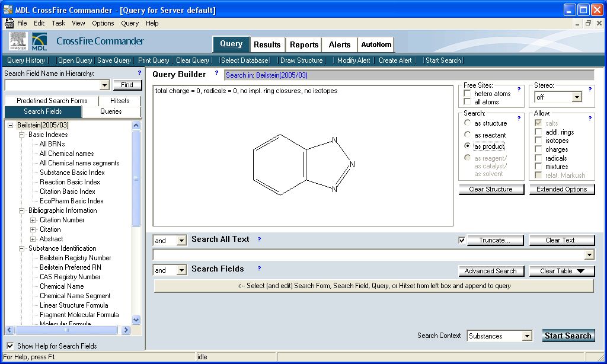This screenshot has width=607, height=364.
Task: Open the Search All Text history dropdown
Action: [x=589, y=254]
